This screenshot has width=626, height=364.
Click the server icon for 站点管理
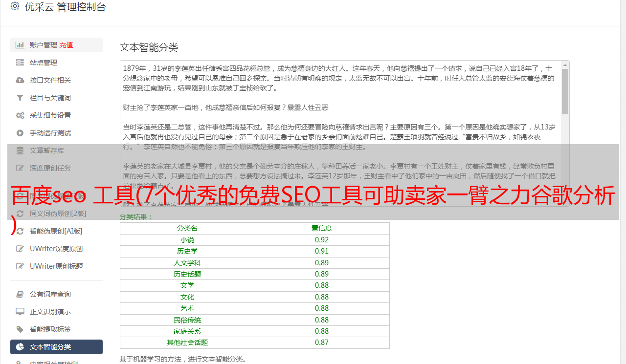20,63
